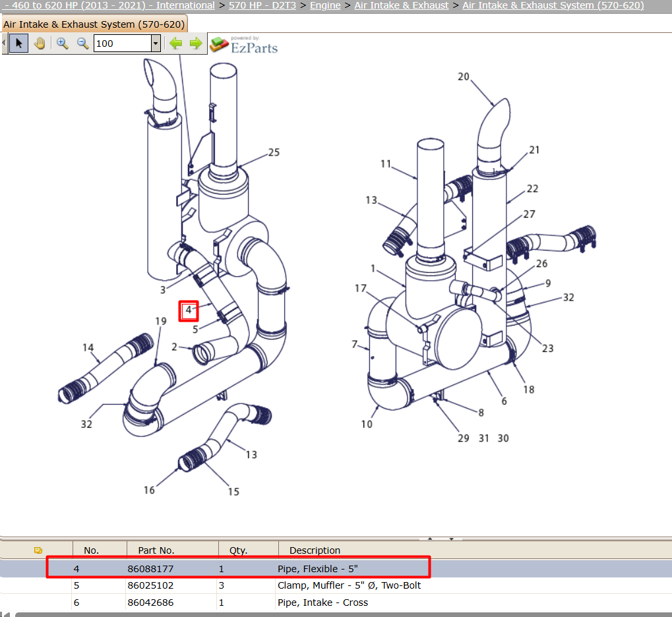The height and width of the screenshot is (617, 672).
Task: Go to previous diagram with left arrow
Action: [175, 44]
